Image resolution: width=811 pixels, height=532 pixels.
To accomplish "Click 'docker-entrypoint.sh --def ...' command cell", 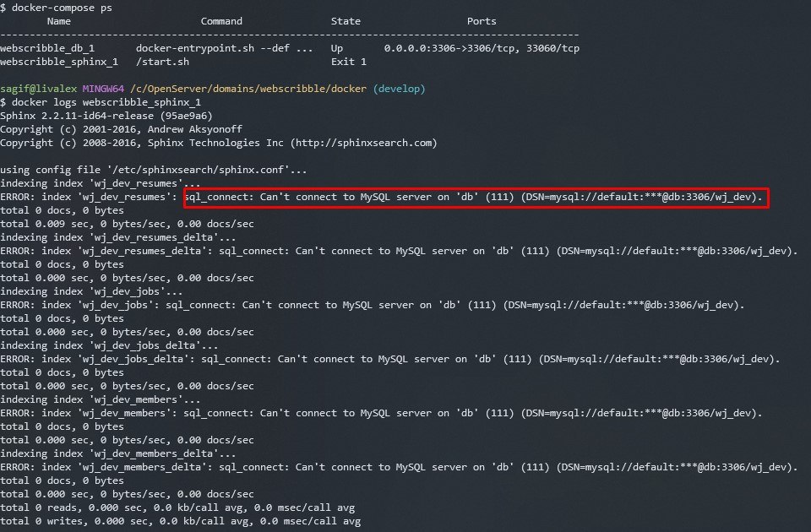I will (225, 48).
